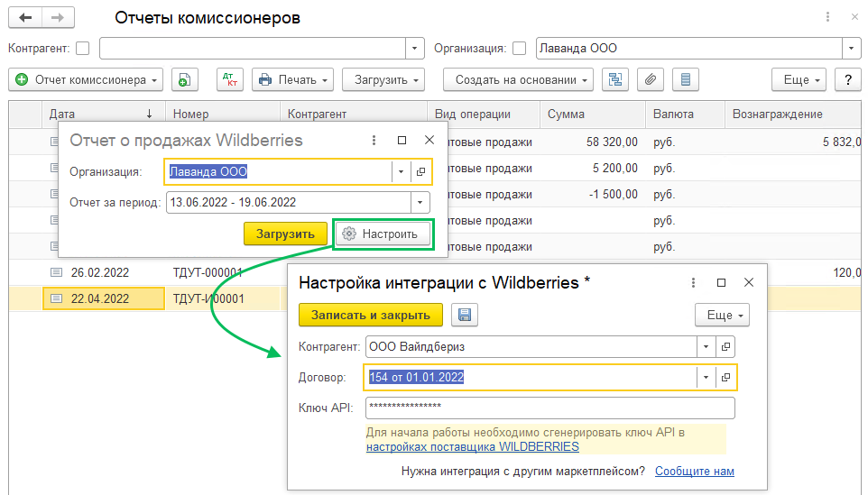Open the Контрагент ООО Вайлдбериз form icon
868x495 pixels.
(x=725, y=347)
